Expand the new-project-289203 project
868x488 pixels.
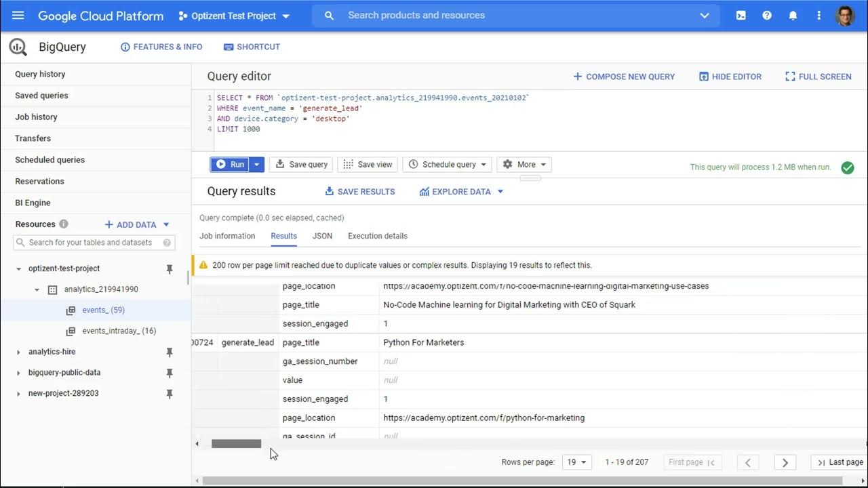click(x=18, y=394)
